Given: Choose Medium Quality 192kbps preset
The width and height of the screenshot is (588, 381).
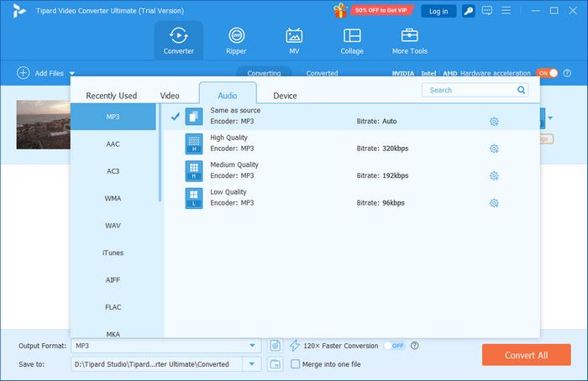Looking at the screenshot, I should [x=352, y=171].
